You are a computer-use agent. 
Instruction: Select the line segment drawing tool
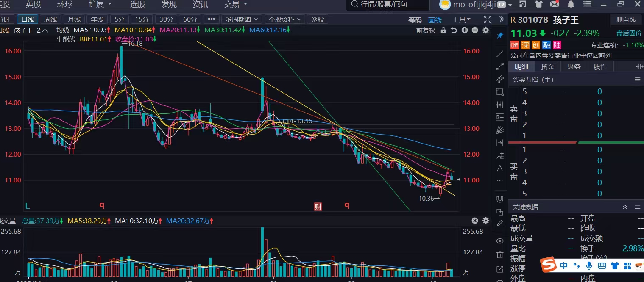(x=500, y=66)
